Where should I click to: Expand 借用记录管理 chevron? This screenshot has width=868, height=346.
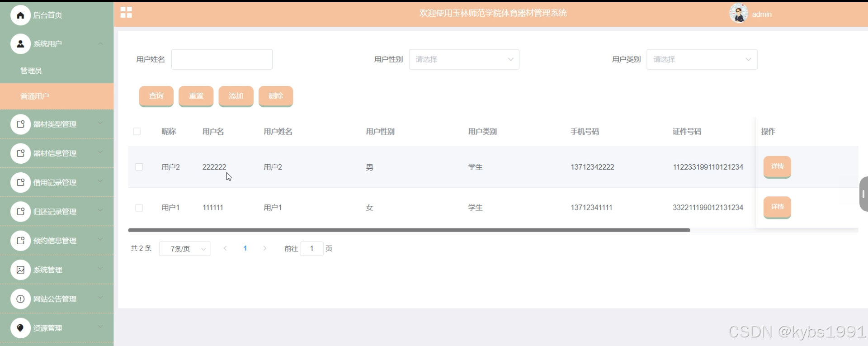[100, 181]
